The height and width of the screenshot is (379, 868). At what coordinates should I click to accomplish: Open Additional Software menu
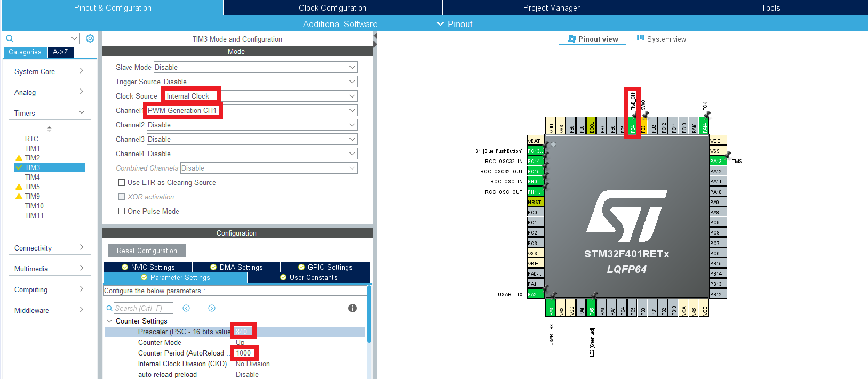340,24
